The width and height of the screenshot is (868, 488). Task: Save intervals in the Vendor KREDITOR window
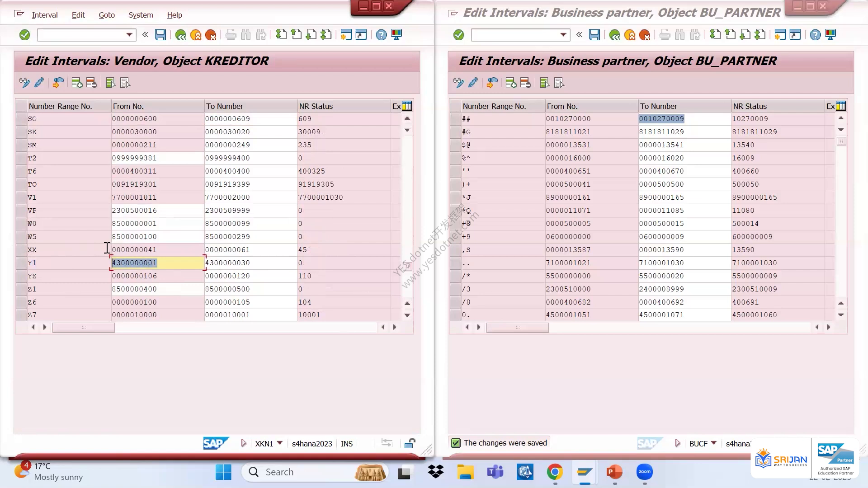point(160,35)
